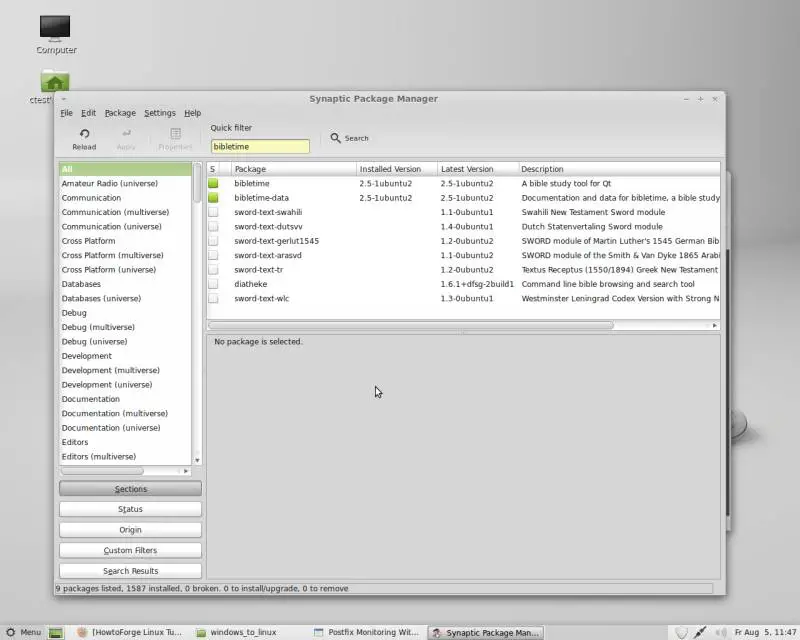800x640 pixels.
Task: Select the bibletime package row name
Action: 252,183
